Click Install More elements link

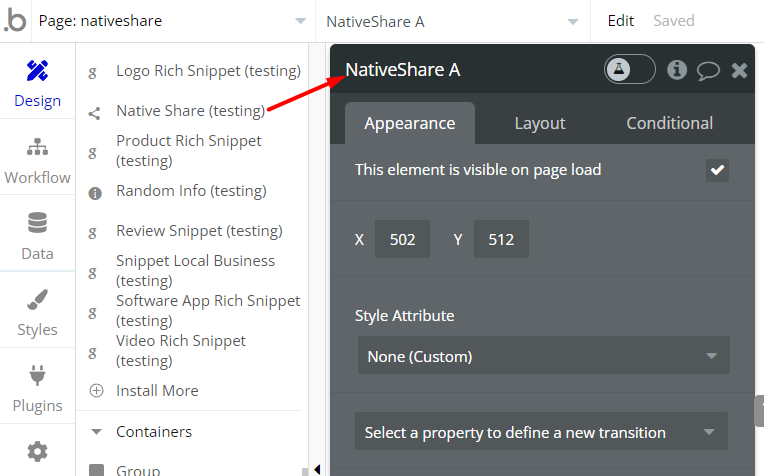point(156,391)
